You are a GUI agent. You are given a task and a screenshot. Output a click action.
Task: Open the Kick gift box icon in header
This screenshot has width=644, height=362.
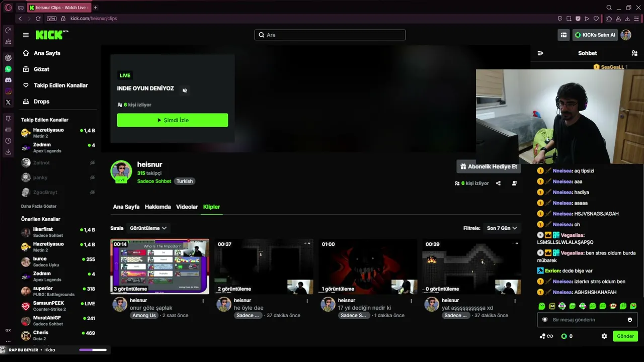563,35
